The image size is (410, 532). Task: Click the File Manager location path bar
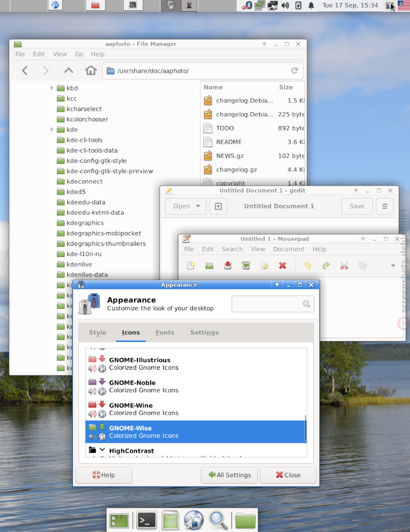202,71
